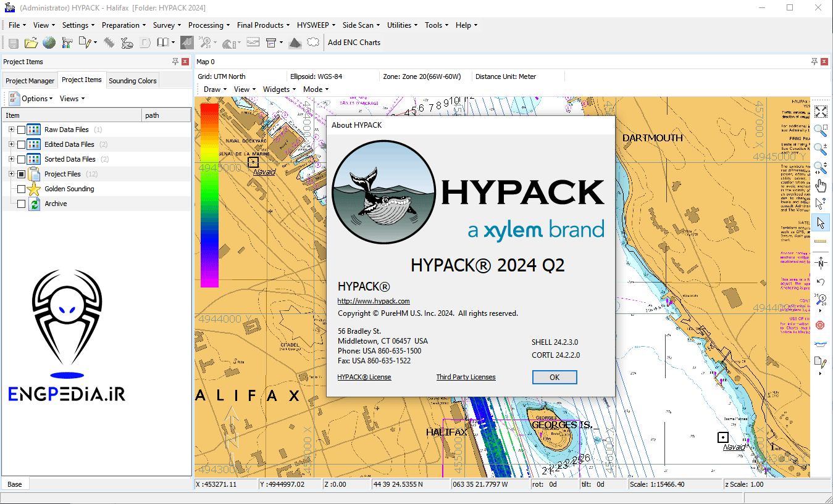Open the HYPACK® License link

coord(364,377)
